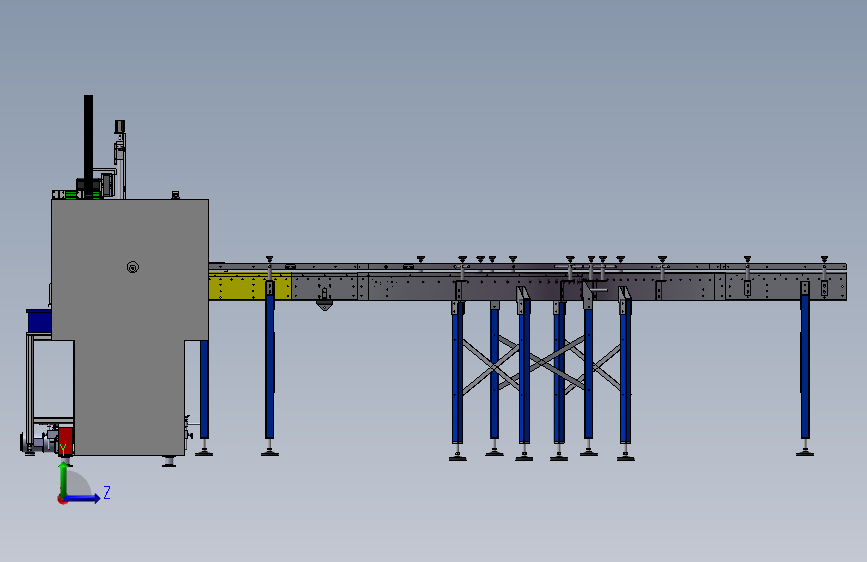Image resolution: width=867 pixels, height=562 pixels.
Task: Select the crossed gray braces between blue legs
Action: coord(542,364)
